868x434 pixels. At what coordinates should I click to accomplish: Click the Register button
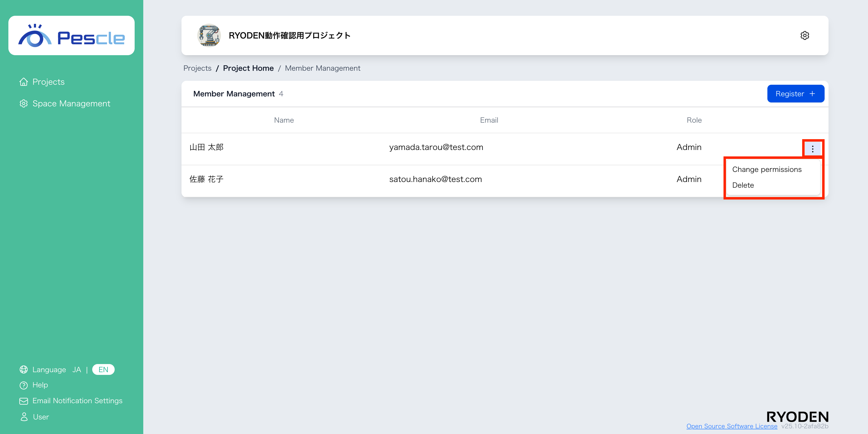pyautogui.click(x=796, y=94)
